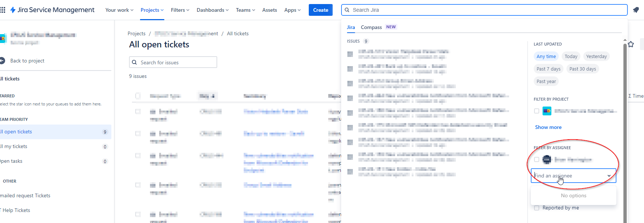Click the Back to project arrow icon
Screen dimensions: 644x223
pyautogui.click(x=3, y=61)
